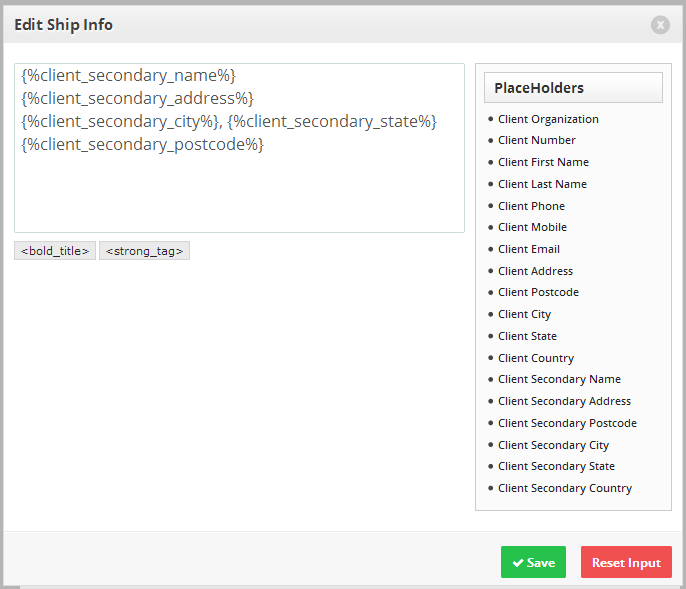Insert the strong_tag tag
686x589 pixels.
click(x=144, y=251)
